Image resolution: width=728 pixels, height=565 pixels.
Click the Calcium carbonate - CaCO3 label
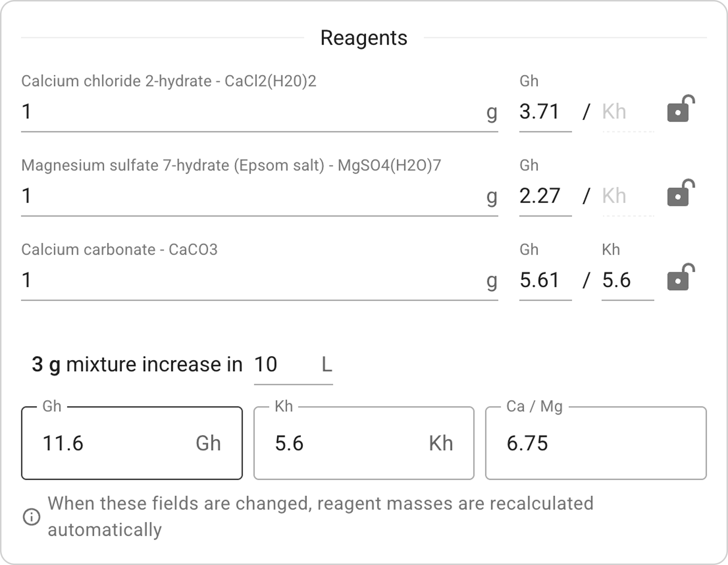(119, 250)
